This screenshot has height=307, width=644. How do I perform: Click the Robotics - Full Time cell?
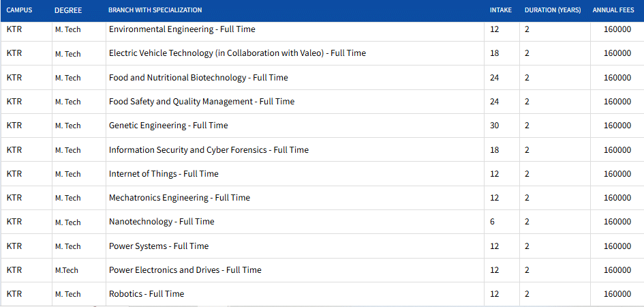tap(147, 294)
